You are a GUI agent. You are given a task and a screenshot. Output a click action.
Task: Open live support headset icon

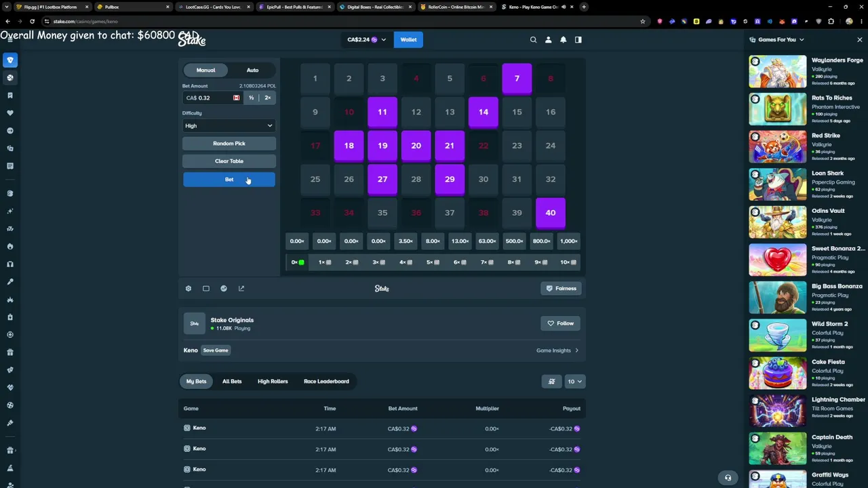pos(728,478)
